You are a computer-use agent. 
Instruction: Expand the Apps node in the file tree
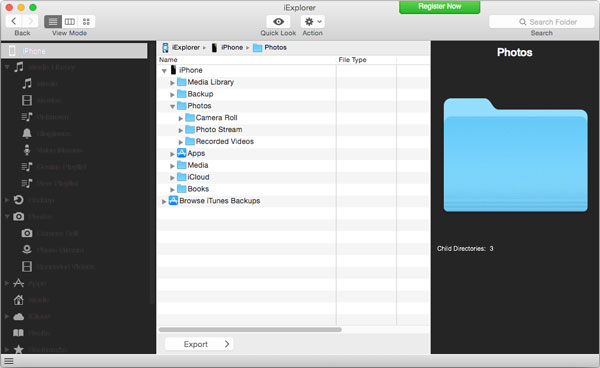point(172,154)
